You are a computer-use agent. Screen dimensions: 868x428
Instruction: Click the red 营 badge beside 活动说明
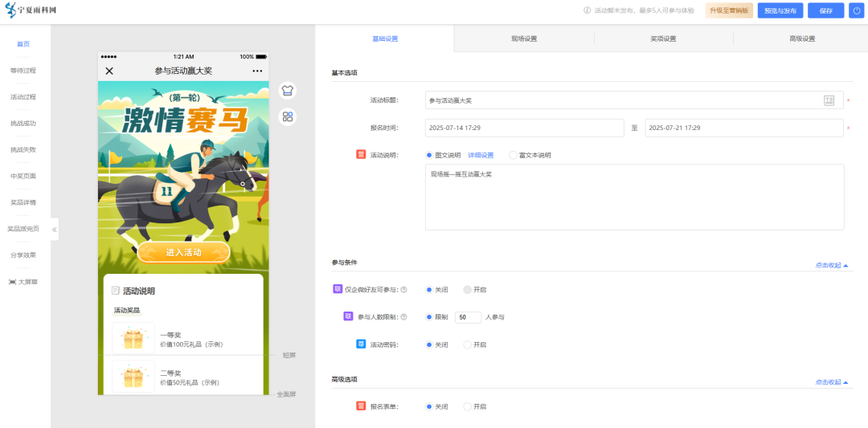click(x=361, y=155)
